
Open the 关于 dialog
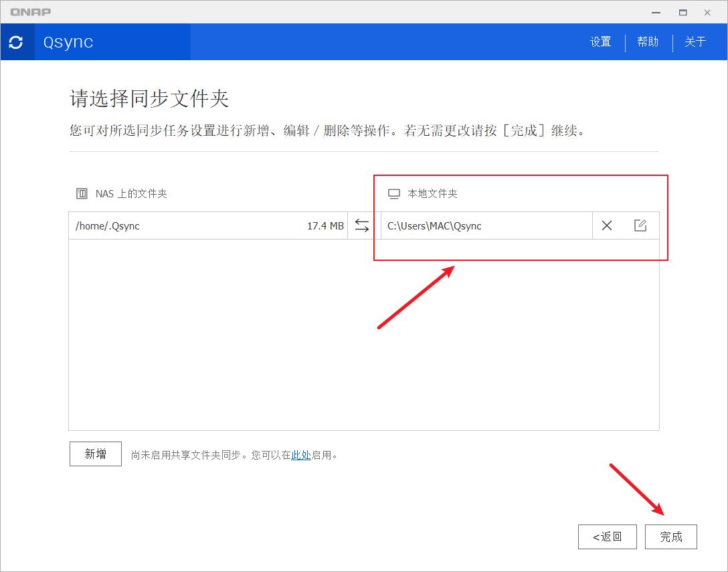695,41
